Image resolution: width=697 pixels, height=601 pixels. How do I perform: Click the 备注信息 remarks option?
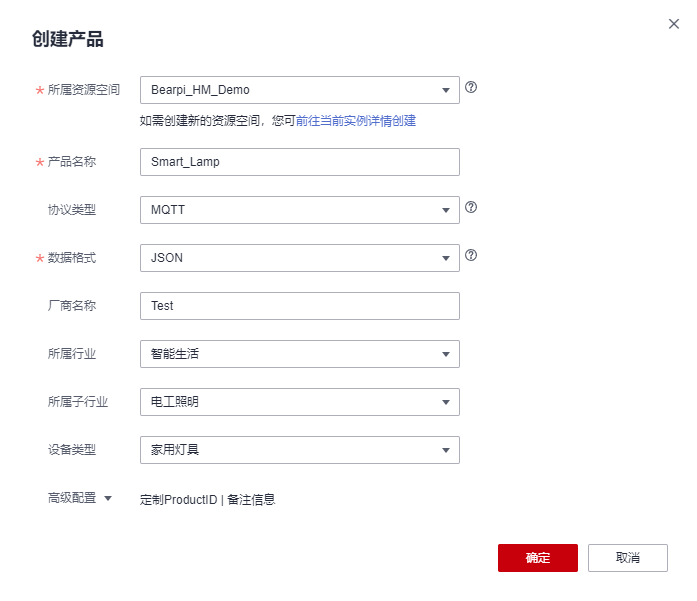(x=251, y=500)
